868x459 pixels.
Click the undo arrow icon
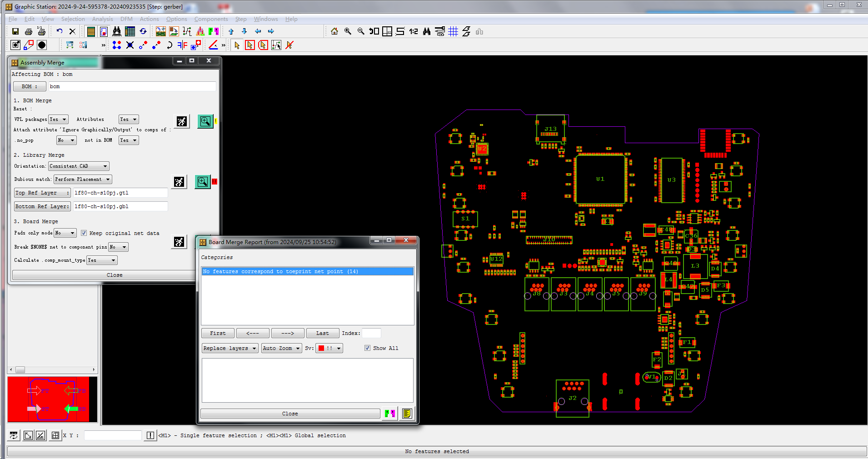tap(60, 31)
